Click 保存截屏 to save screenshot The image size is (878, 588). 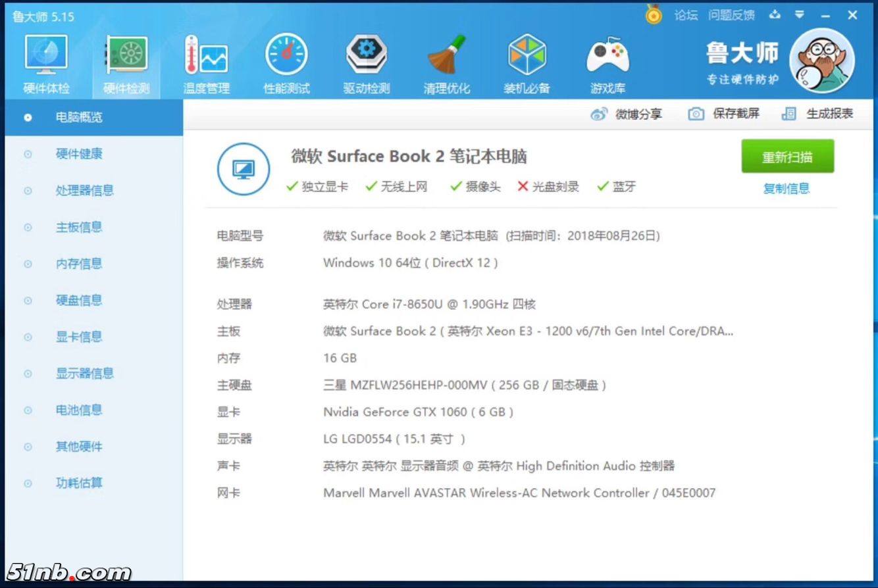724,114
